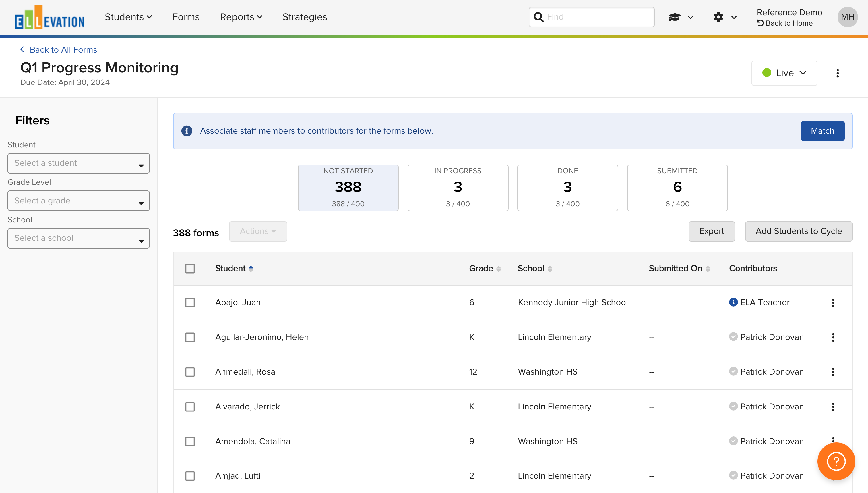868x493 pixels.
Task: Expand the Students nav menu
Action: [x=128, y=17]
